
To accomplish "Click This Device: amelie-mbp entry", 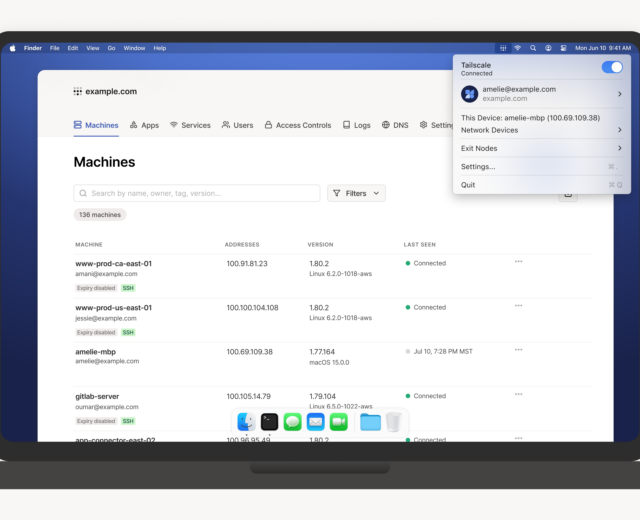I will pyautogui.click(x=530, y=118).
